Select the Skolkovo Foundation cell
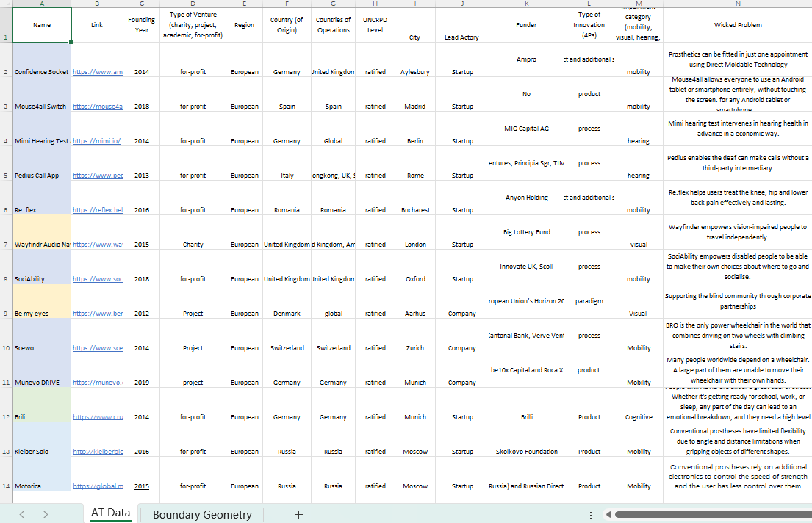This screenshot has width=812, height=523. [x=526, y=440]
